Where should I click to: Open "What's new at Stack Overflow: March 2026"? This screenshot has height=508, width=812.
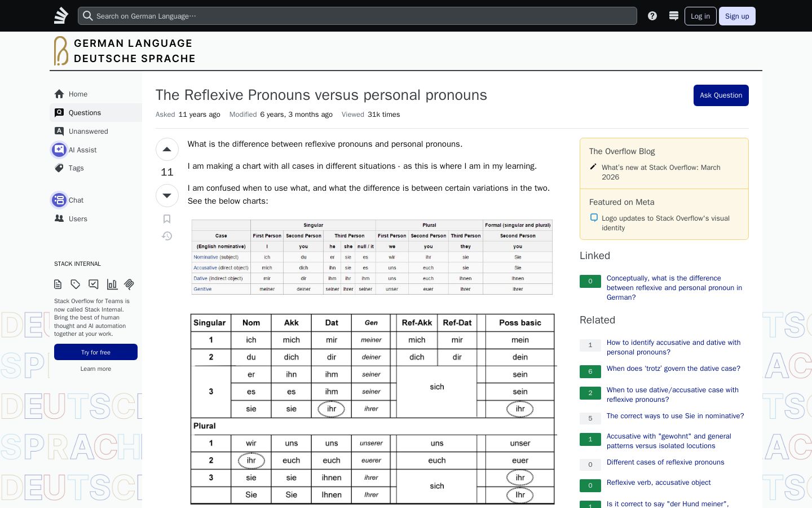tap(661, 172)
